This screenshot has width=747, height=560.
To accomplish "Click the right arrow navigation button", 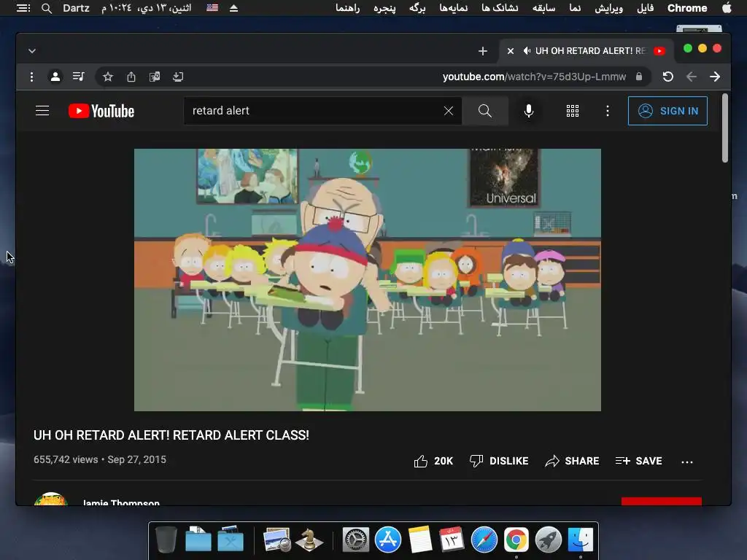I will point(715,77).
